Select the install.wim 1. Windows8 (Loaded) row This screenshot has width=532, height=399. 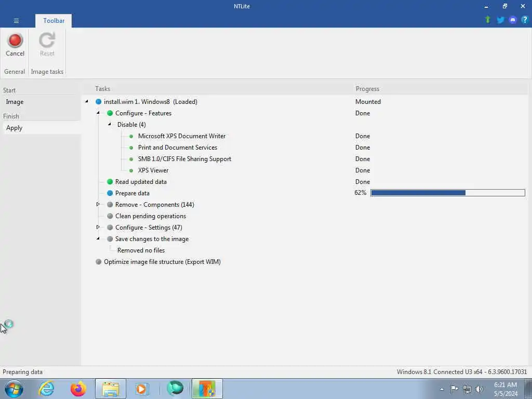[150, 102]
